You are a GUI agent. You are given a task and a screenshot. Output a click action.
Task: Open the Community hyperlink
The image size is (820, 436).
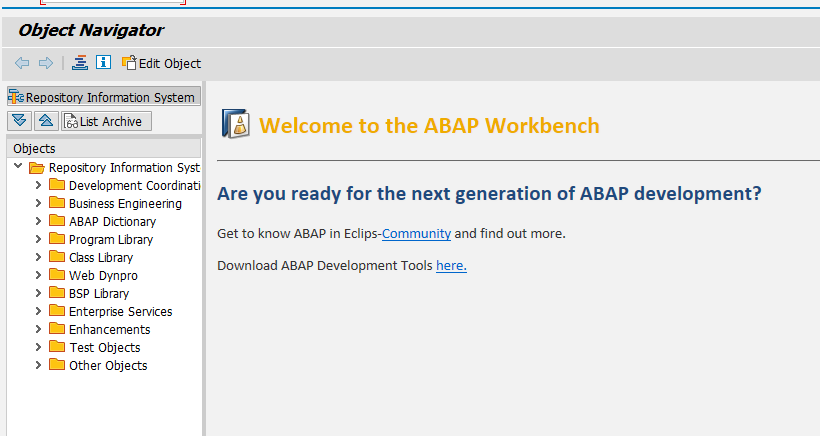coord(416,234)
